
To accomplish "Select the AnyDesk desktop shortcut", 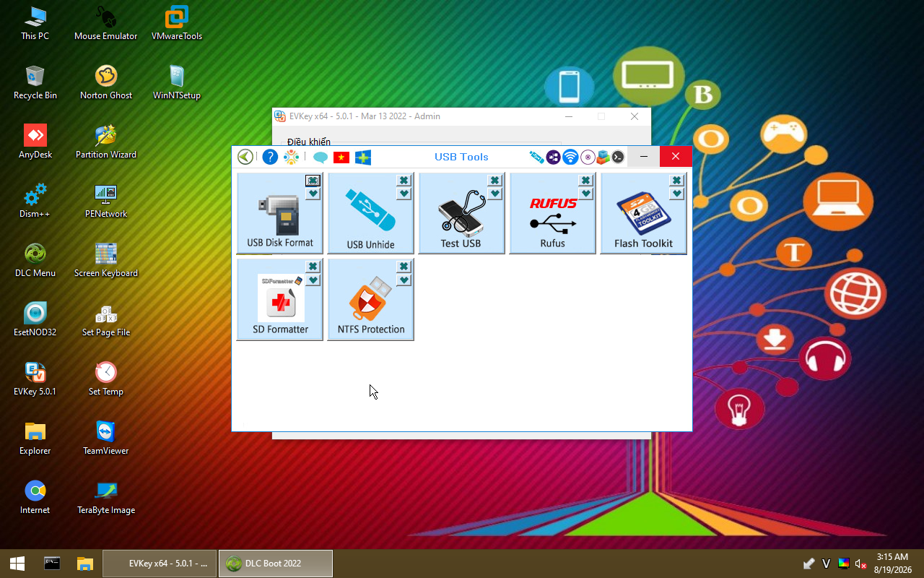I will [x=35, y=142].
